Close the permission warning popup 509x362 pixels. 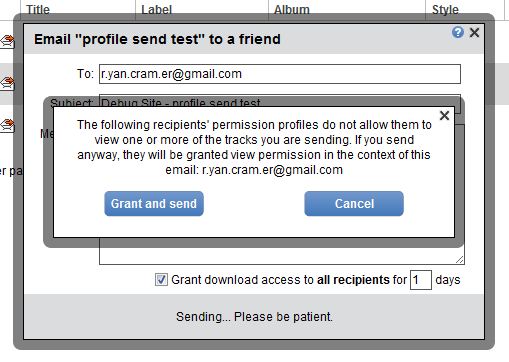(x=444, y=116)
